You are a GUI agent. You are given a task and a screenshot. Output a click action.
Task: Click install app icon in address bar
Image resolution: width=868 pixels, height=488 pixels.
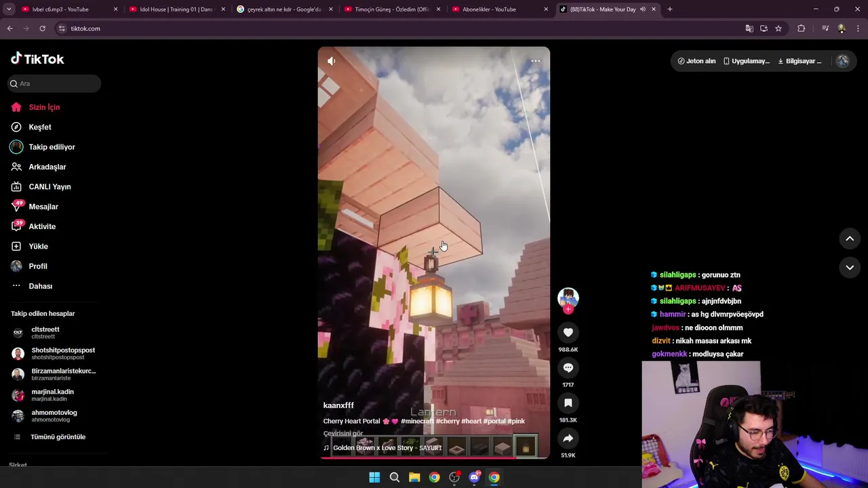(x=764, y=28)
